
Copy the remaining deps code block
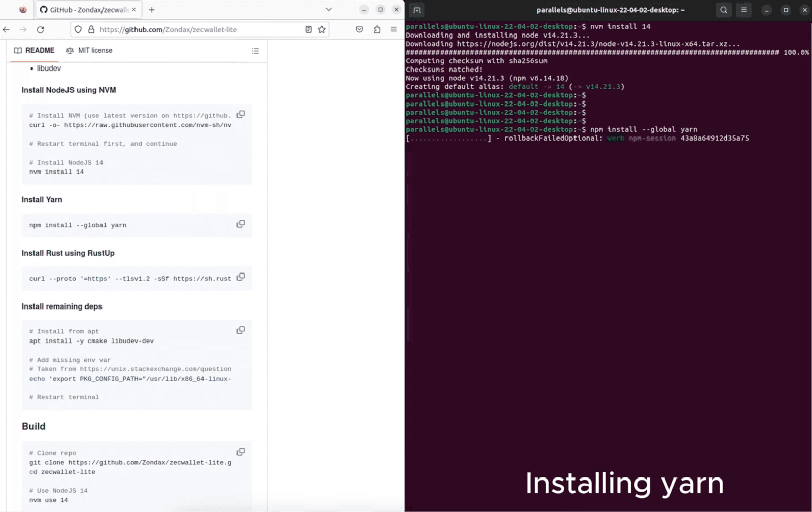(x=241, y=330)
